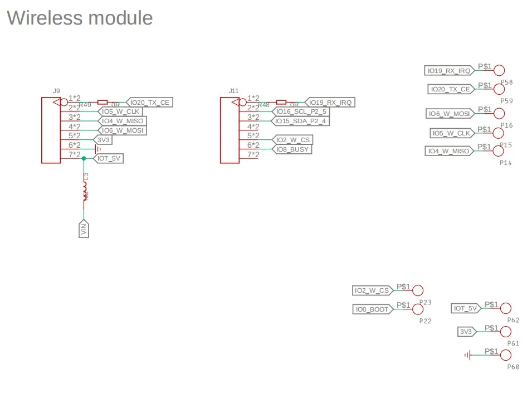Click ground symbol connected to P60
532x393 pixels.
468,355
